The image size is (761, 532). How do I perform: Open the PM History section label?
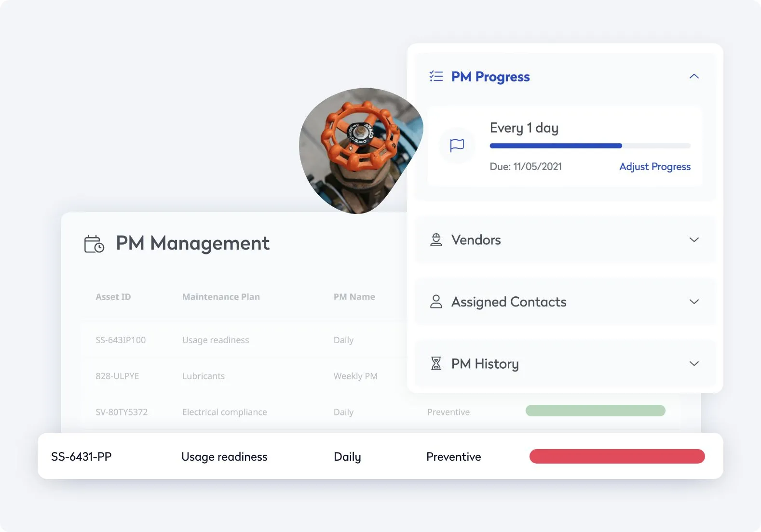[485, 364]
